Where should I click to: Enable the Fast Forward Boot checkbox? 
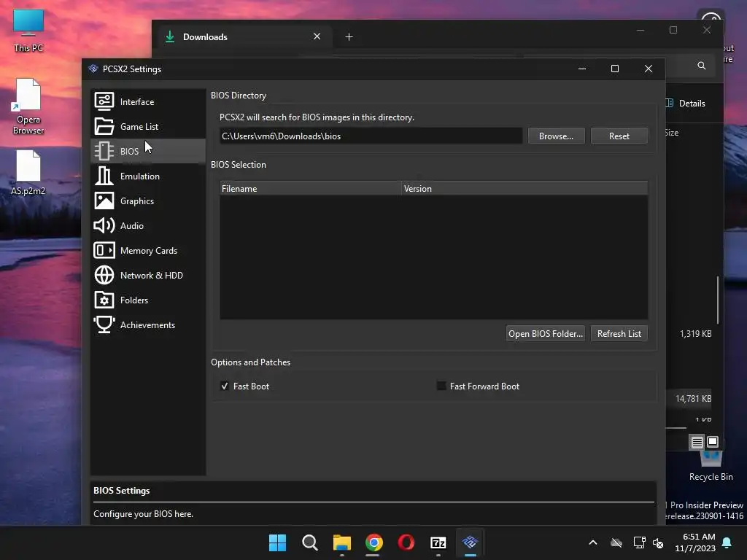(441, 386)
